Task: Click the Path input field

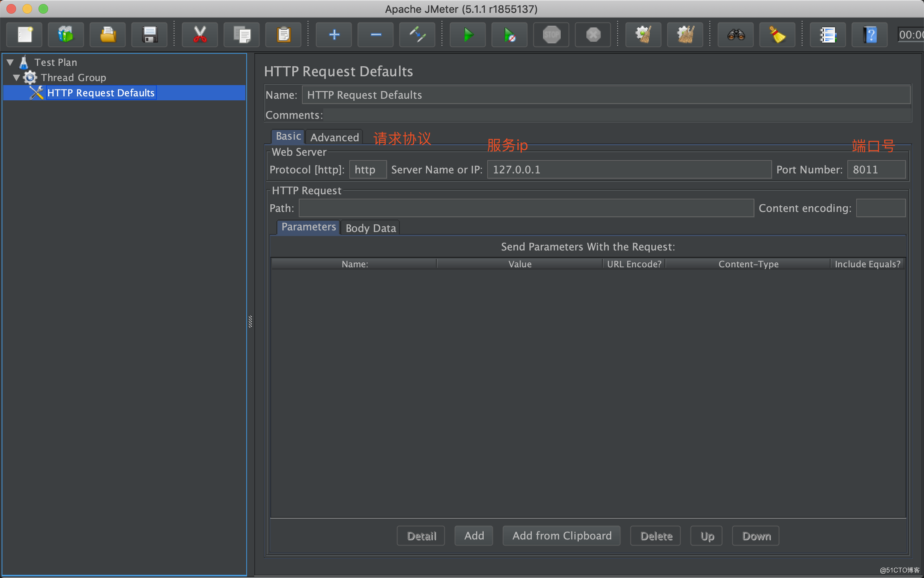Action: click(x=526, y=208)
